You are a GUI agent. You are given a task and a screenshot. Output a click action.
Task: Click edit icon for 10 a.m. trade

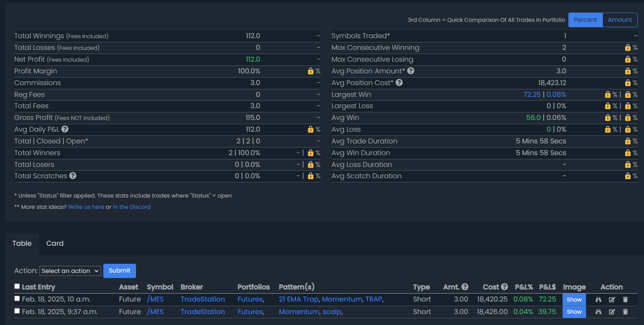pos(612,299)
